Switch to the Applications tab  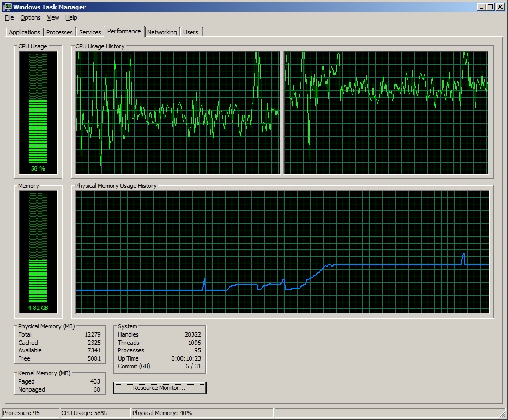click(x=25, y=32)
